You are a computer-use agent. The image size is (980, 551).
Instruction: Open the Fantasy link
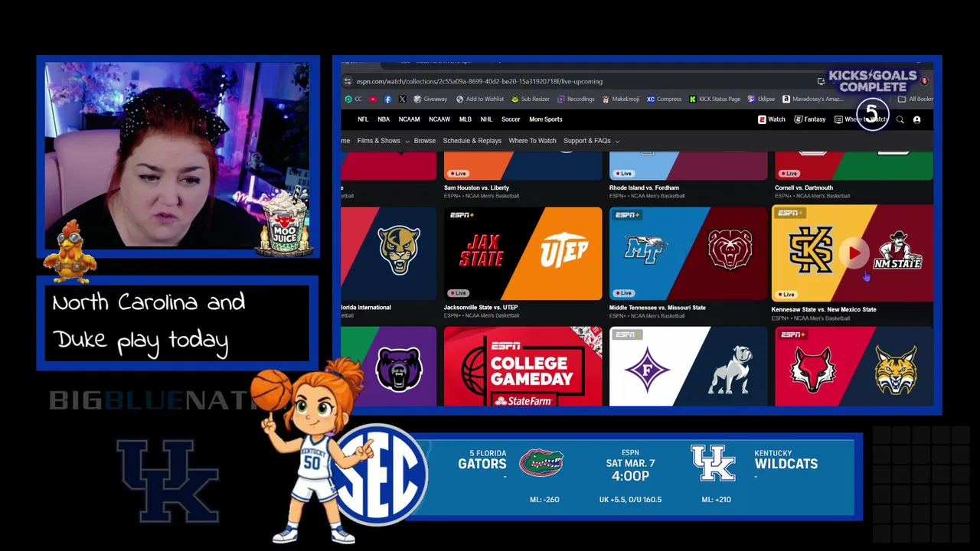pyautogui.click(x=810, y=119)
